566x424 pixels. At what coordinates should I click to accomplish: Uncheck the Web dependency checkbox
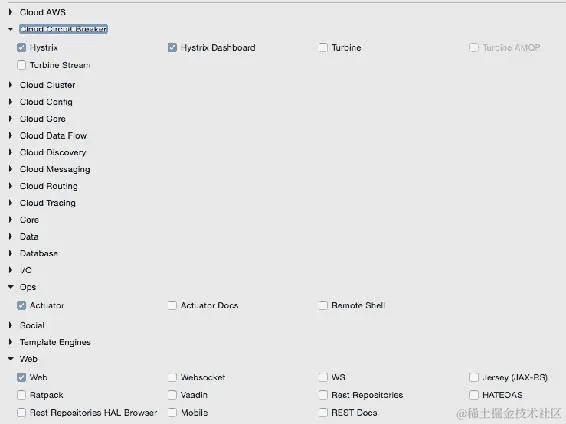click(22, 377)
